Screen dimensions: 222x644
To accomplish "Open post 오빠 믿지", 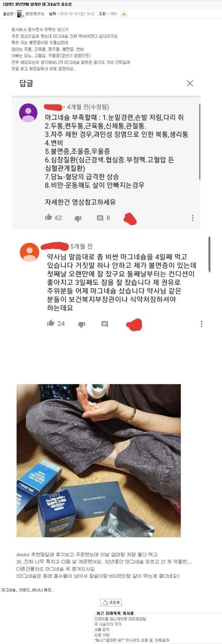I will click(102, 629).
